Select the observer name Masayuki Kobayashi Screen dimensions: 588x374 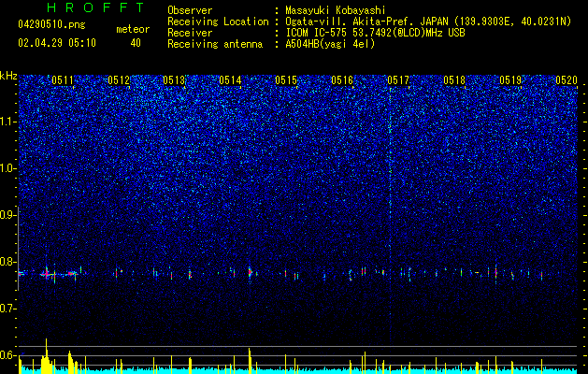(336, 10)
